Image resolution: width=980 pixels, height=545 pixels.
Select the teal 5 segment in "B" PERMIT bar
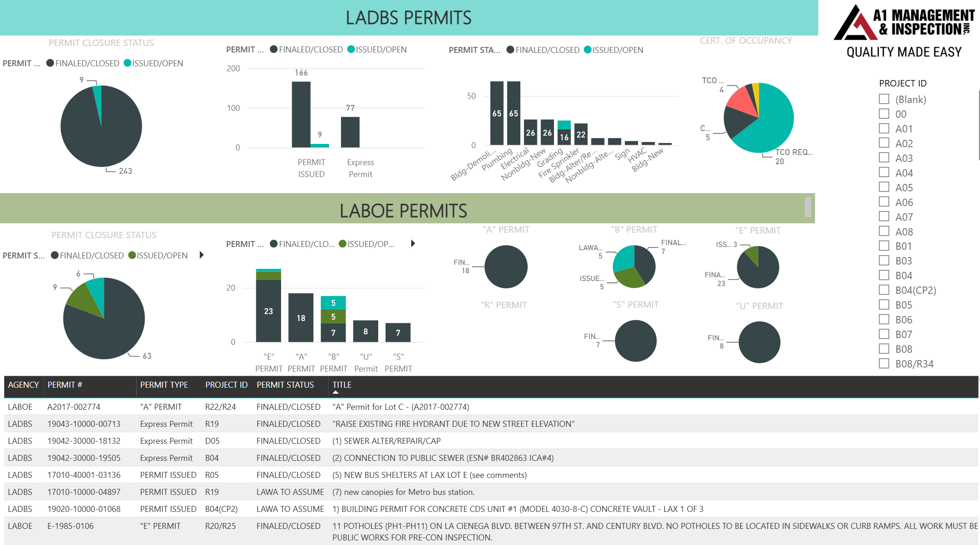333,303
